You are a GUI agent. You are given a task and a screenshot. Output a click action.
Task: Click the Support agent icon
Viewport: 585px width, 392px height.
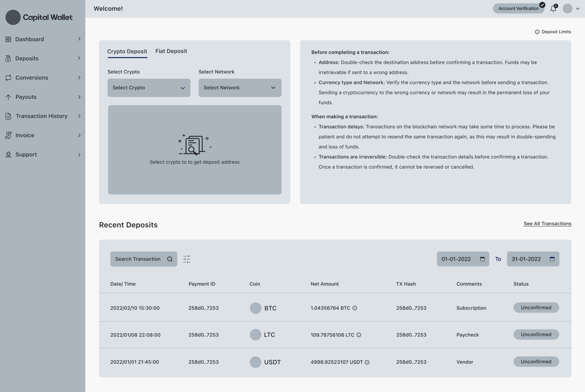coord(8,155)
